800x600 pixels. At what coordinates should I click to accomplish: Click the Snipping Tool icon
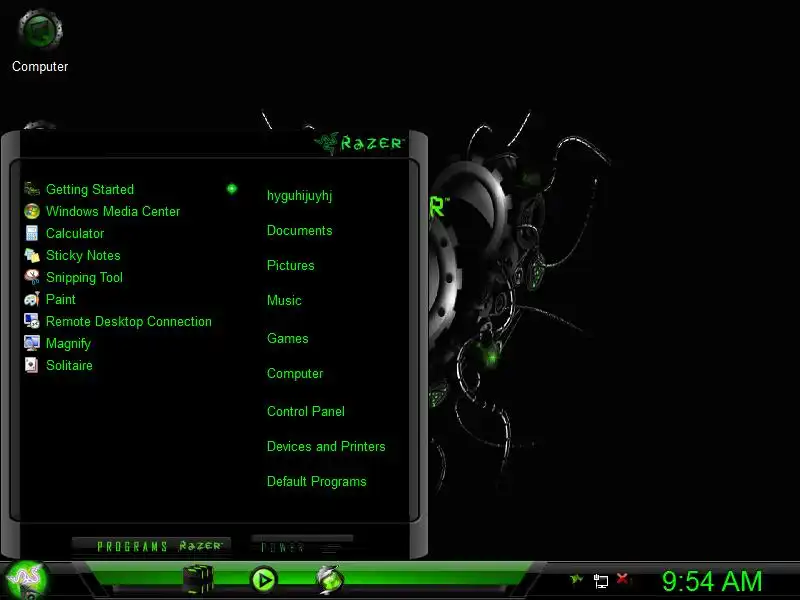click(x=32, y=277)
